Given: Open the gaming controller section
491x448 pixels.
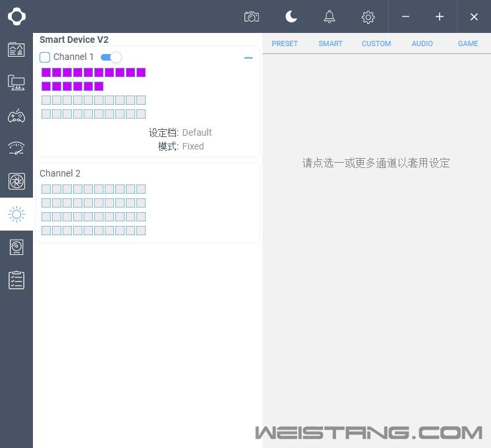Looking at the screenshot, I should pos(16,116).
